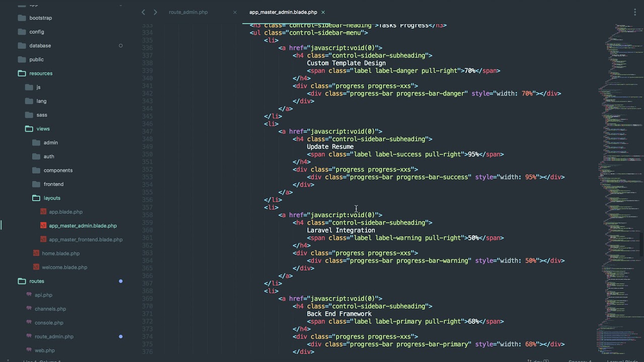Click the 'progress-bar progress-bar-success' class string
644x362 pixels.
tap(409, 177)
